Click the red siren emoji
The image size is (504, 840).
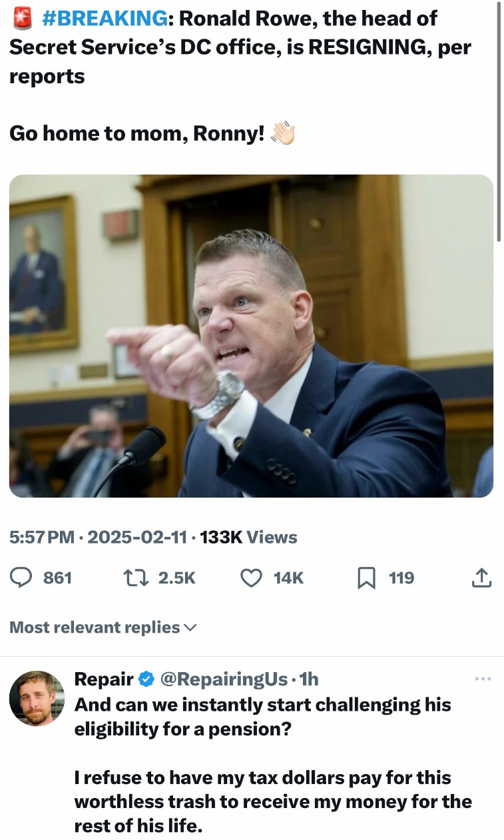[23, 19]
